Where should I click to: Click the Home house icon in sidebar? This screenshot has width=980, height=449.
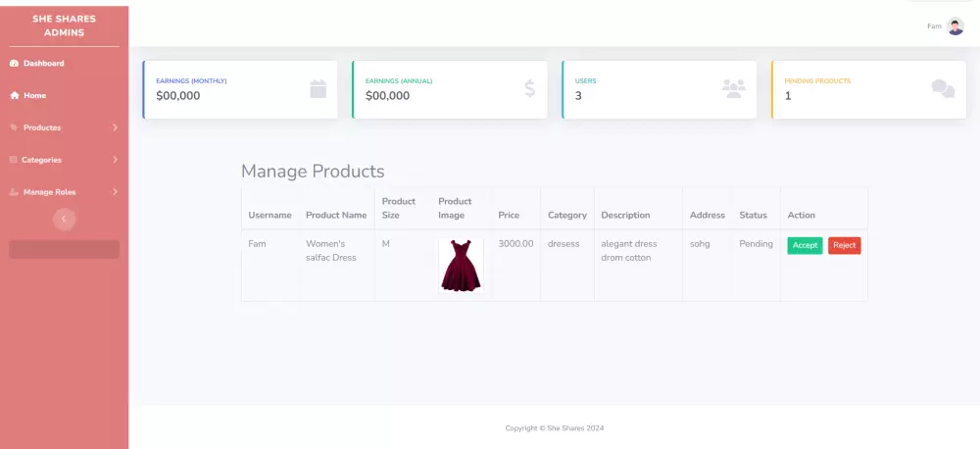pyautogui.click(x=14, y=96)
